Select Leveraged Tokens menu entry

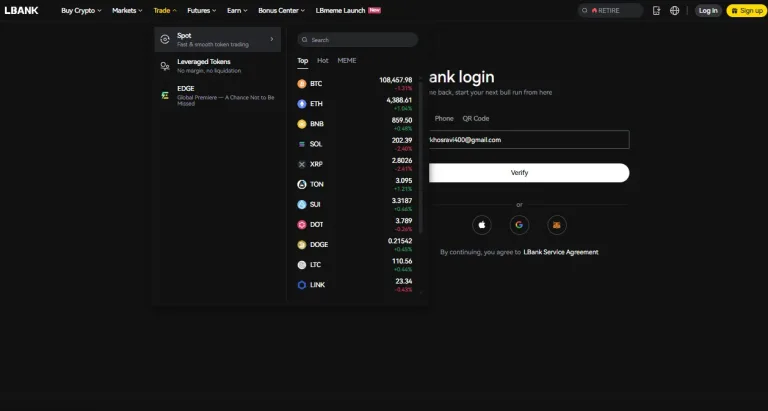coord(217,66)
